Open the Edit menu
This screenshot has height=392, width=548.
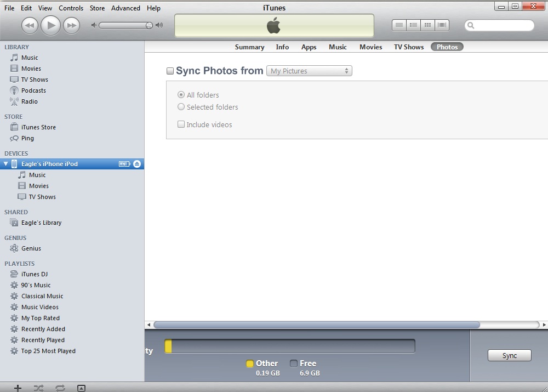click(26, 8)
